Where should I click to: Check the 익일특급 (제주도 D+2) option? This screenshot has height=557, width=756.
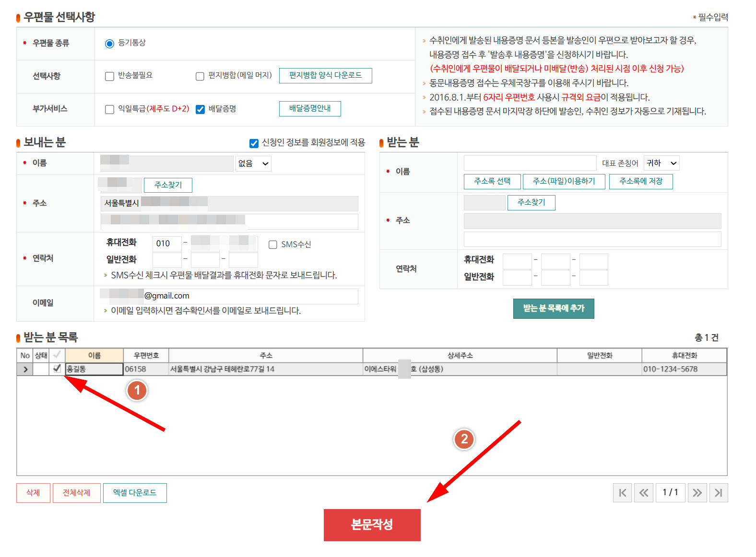(x=109, y=109)
